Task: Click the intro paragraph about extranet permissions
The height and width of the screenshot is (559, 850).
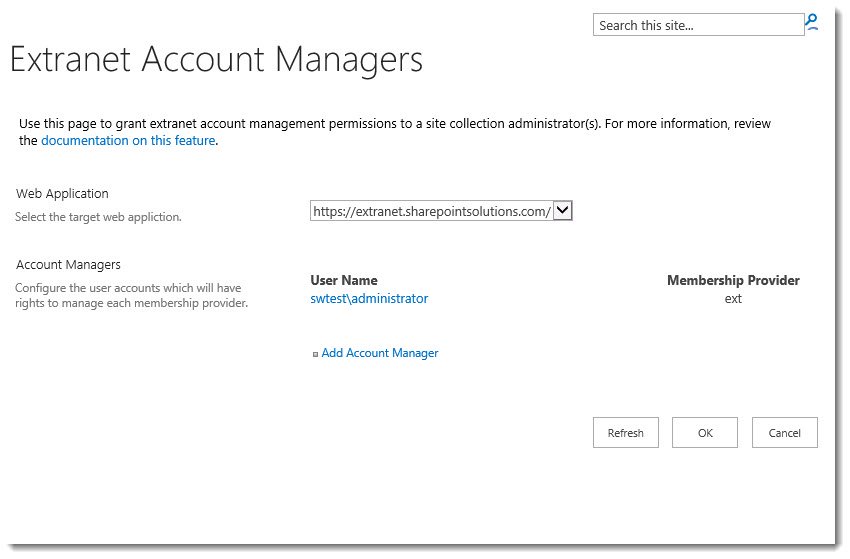Action: [395, 132]
